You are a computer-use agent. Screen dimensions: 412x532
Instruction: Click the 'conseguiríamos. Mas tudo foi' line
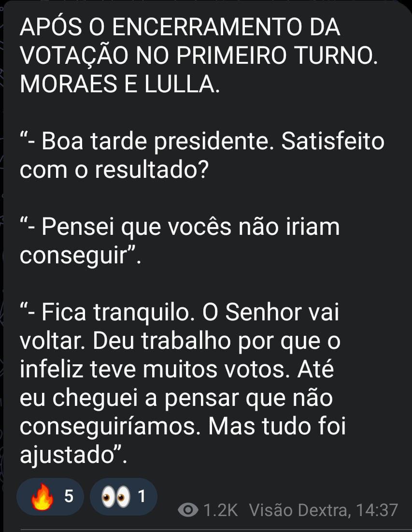click(x=183, y=426)
